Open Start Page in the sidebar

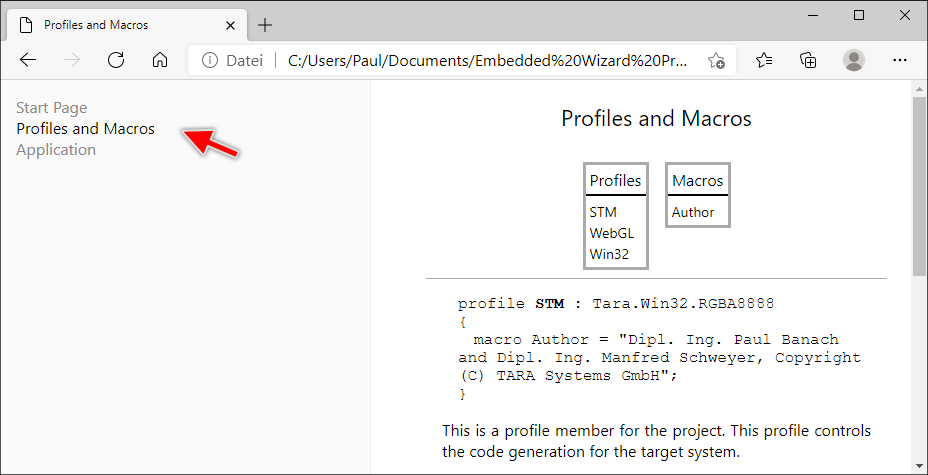click(51, 108)
